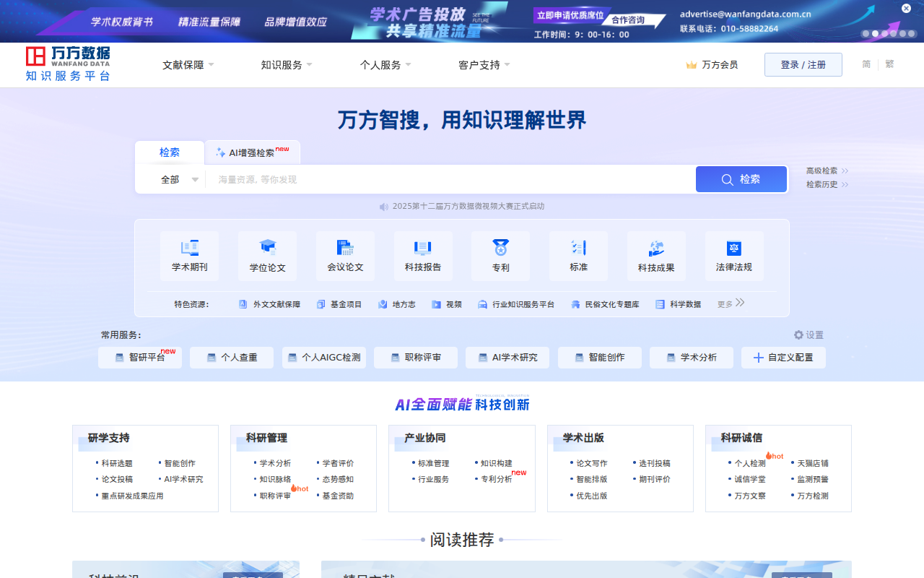Click the speaker announcement icon
This screenshot has height=578, width=924.
coord(384,207)
